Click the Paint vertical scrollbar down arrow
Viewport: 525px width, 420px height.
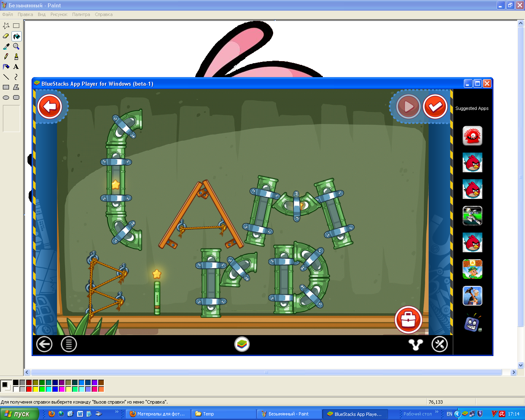[521, 365]
